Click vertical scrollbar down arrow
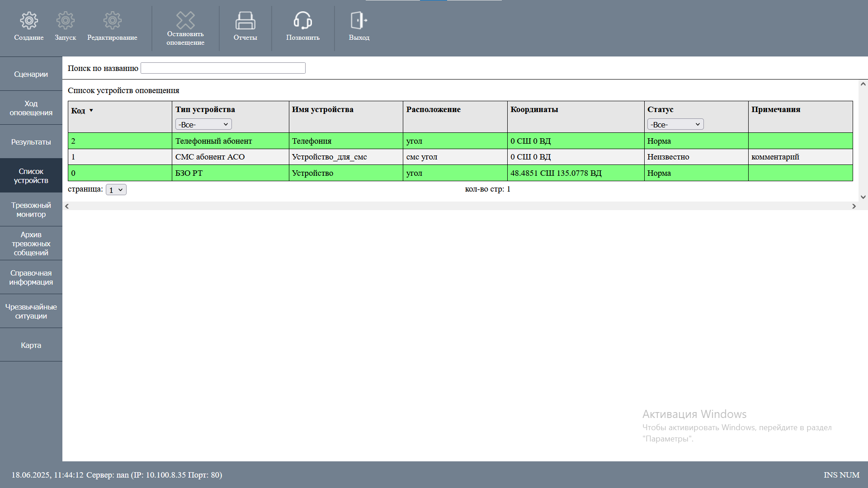This screenshot has height=488, width=868. 863,197
